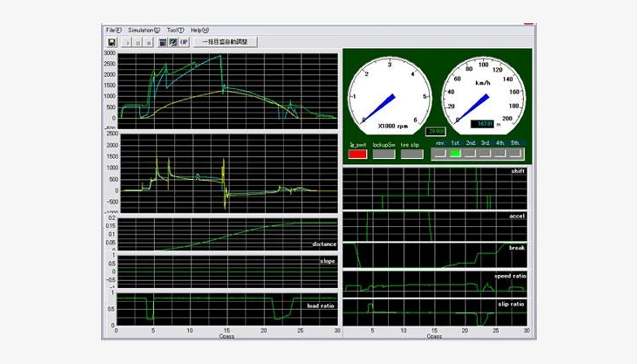
Task: Open the Simulation menu
Action: pos(144,30)
